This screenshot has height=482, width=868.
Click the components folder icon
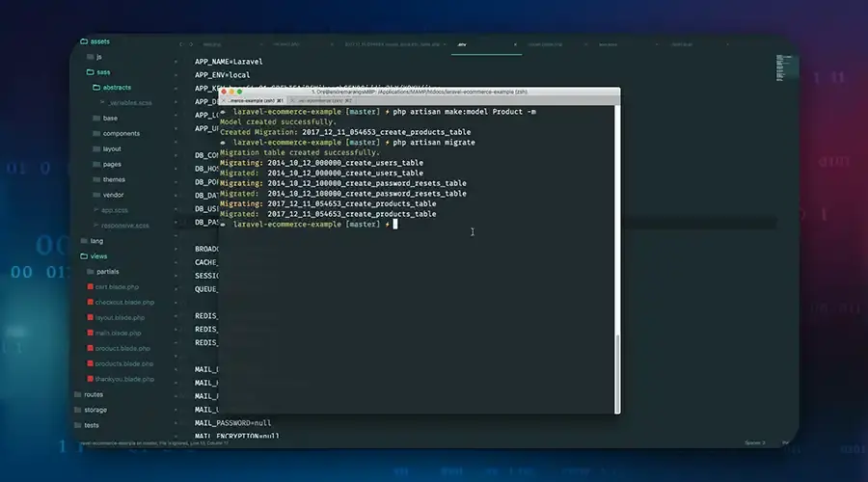pos(96,134)
